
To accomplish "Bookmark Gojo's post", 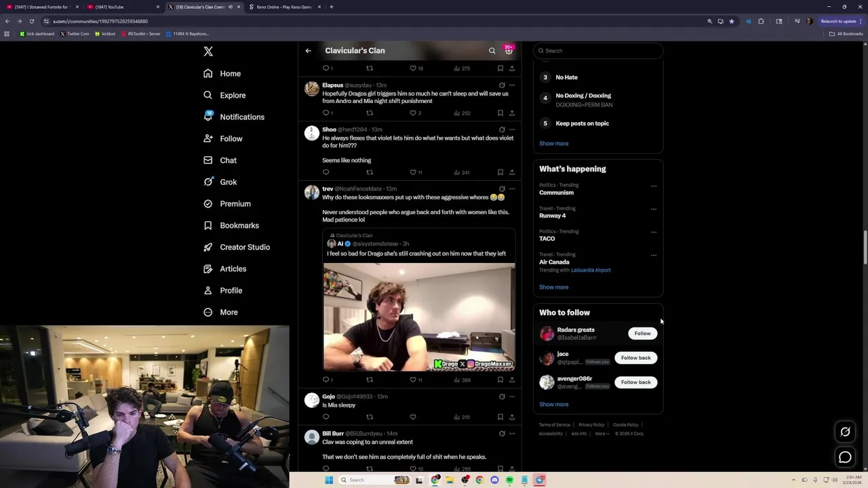I will click(x=500, y=417).
